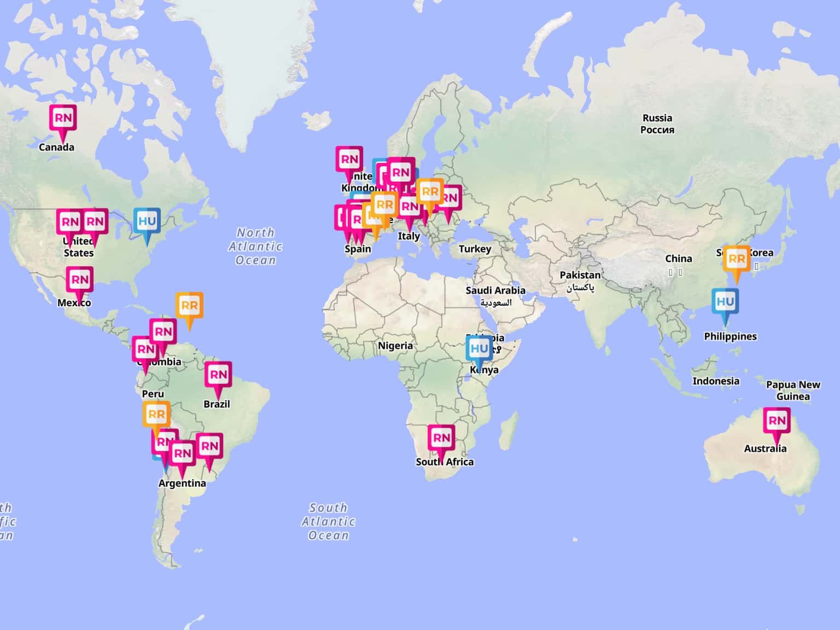This screenshot has width=840, height=630.
Task: Click the RN marker above United Kingdom label
Action: [349, 160]
